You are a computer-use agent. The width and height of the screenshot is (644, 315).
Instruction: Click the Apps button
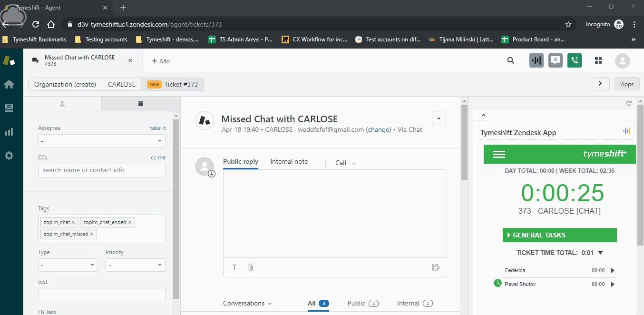click(x=627, y=84)
